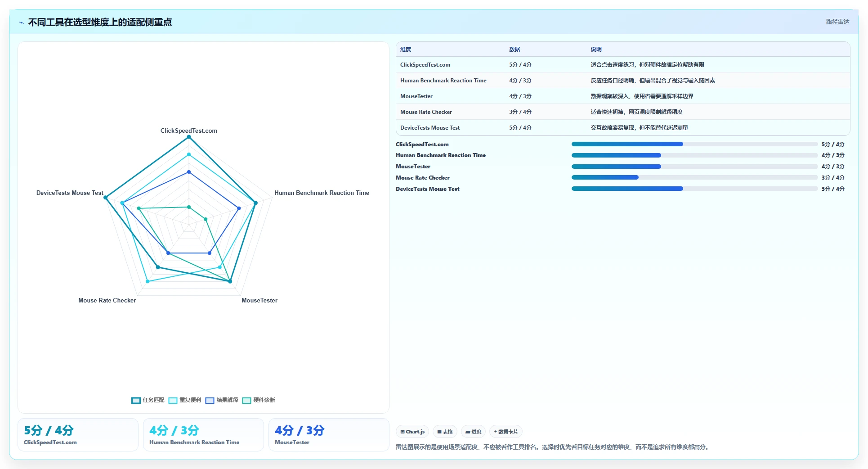Toggle the 结果解释 legend series
The image size is (868, 469).
click(222, 400)
